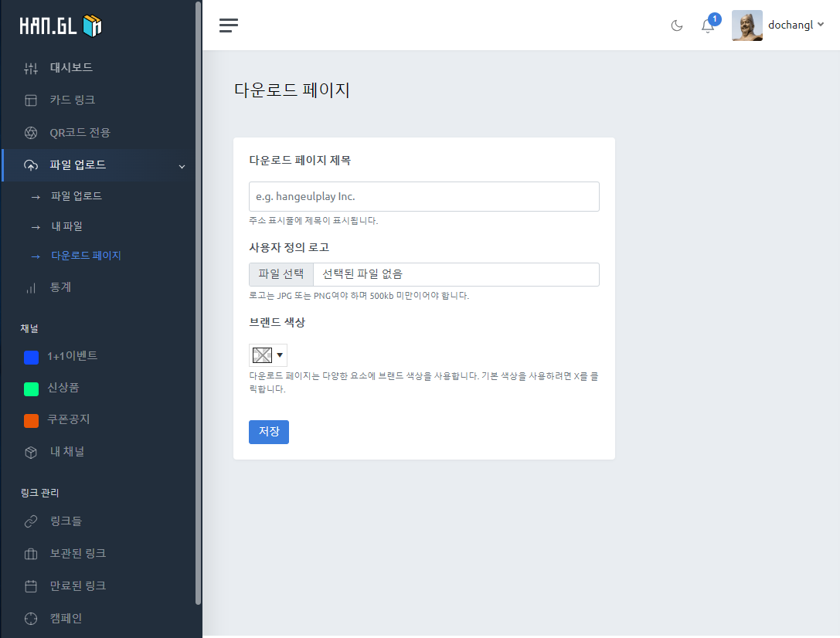Open the 신상품 channel
Screen dimensions: 840x638
pos(63,388)
